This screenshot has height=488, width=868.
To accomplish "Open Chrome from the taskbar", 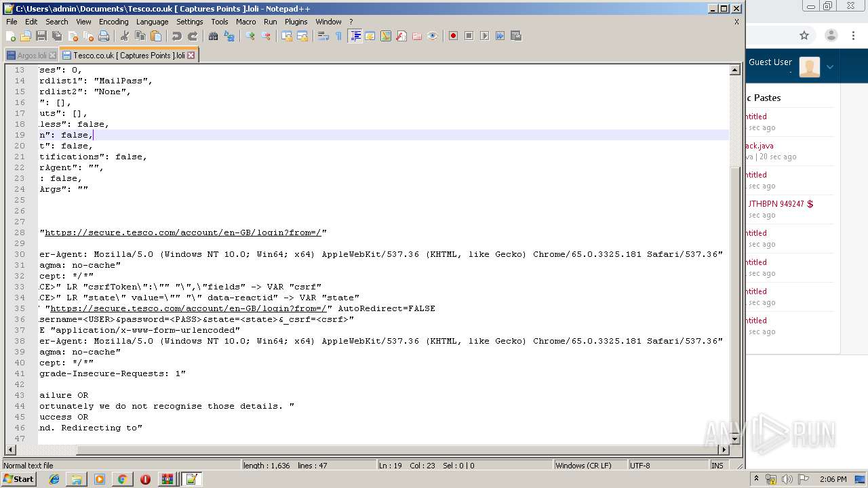I will pyautogui.click(x=122, y=479).
